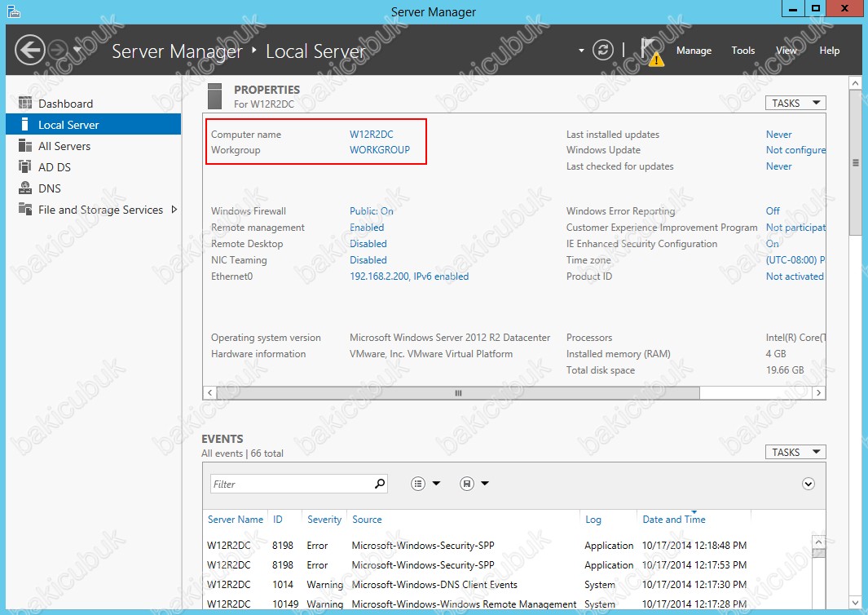Open the notifications flag with warning
Screen dimensions: 868x615
click(651, 51)
